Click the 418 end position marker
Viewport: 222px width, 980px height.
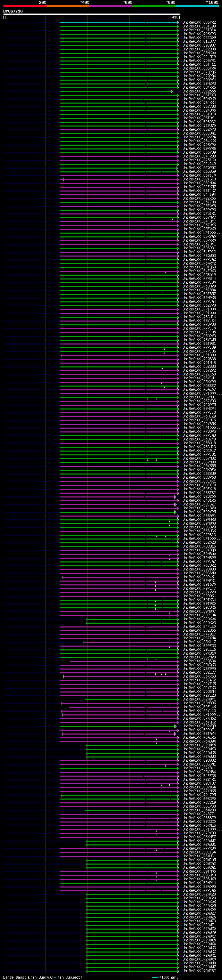click(175, 17)
